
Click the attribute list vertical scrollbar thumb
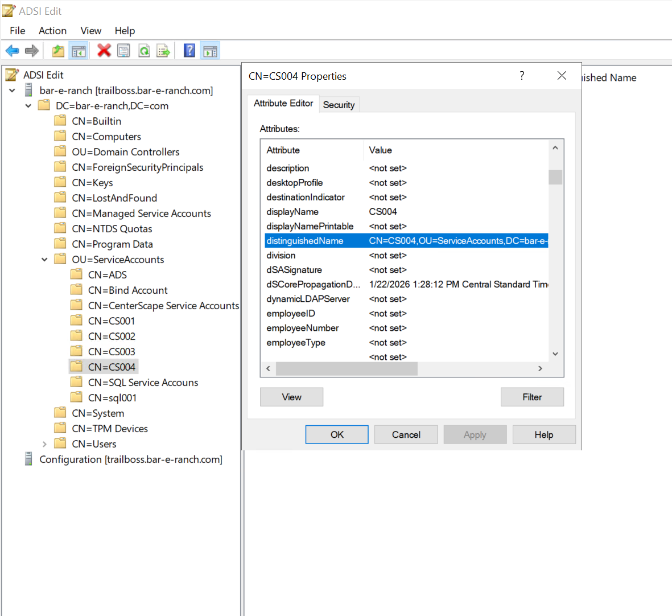555,177
